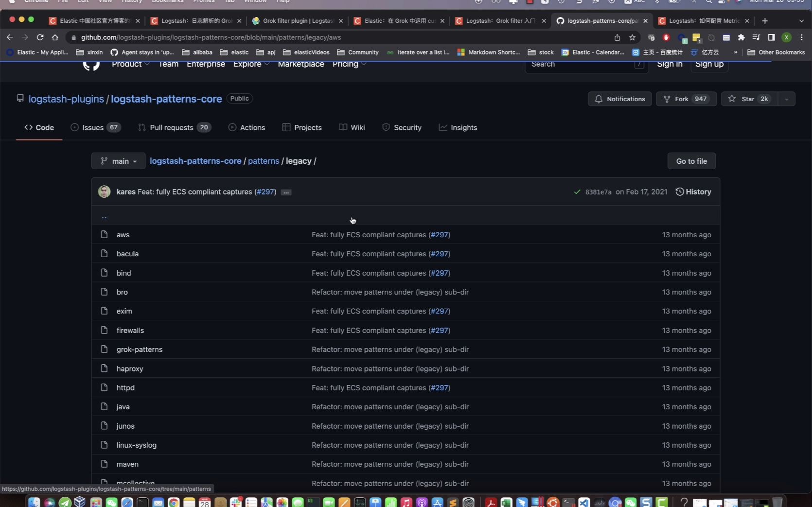Click the bro file icon
The image size is (812, 507).
click(x=104, y=292)
